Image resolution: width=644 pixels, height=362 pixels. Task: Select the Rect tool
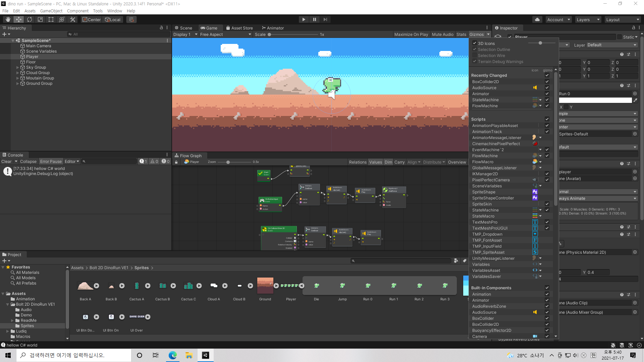point(51,19)
